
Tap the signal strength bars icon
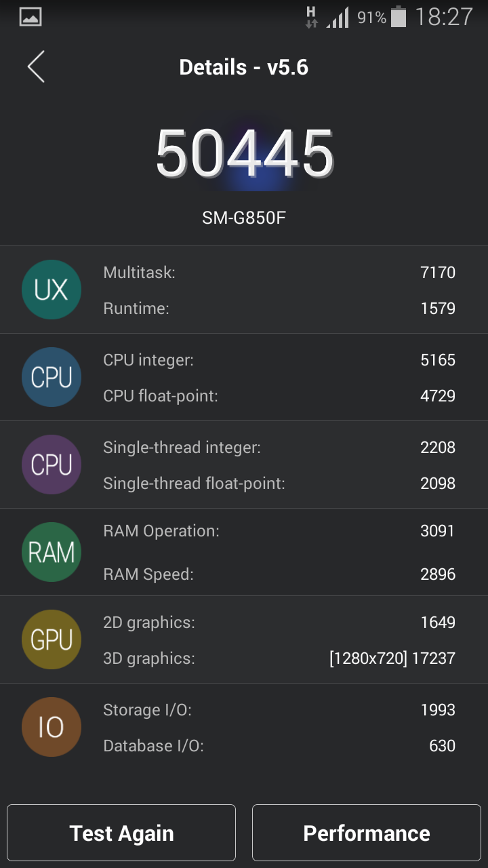[x=338, y=18]
